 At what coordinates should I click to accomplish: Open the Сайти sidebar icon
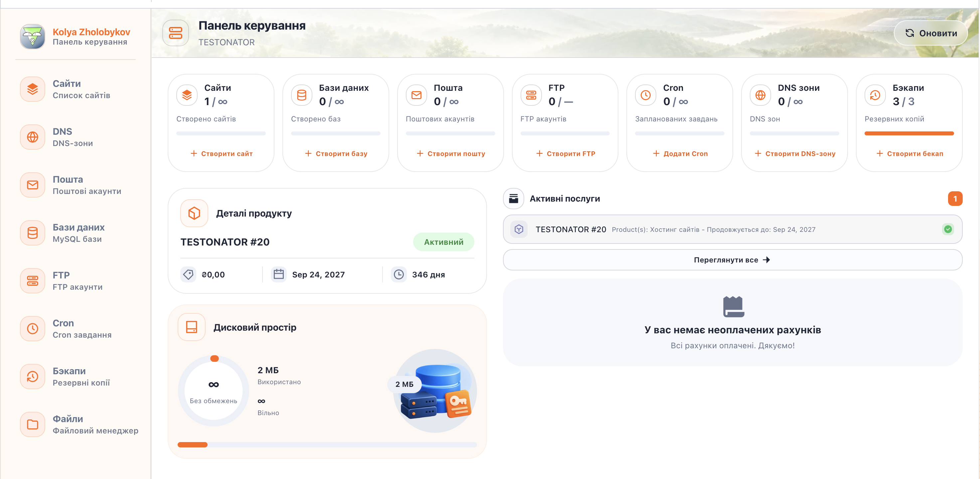pos(33,89)
